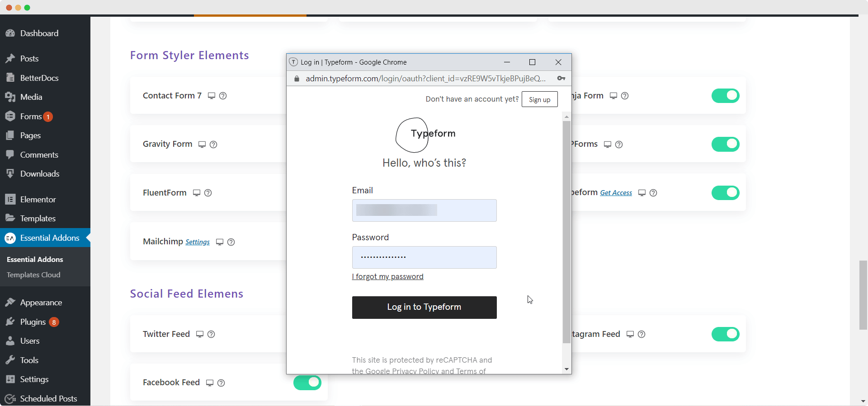Click the Typeform Password input field

point(424,257)
